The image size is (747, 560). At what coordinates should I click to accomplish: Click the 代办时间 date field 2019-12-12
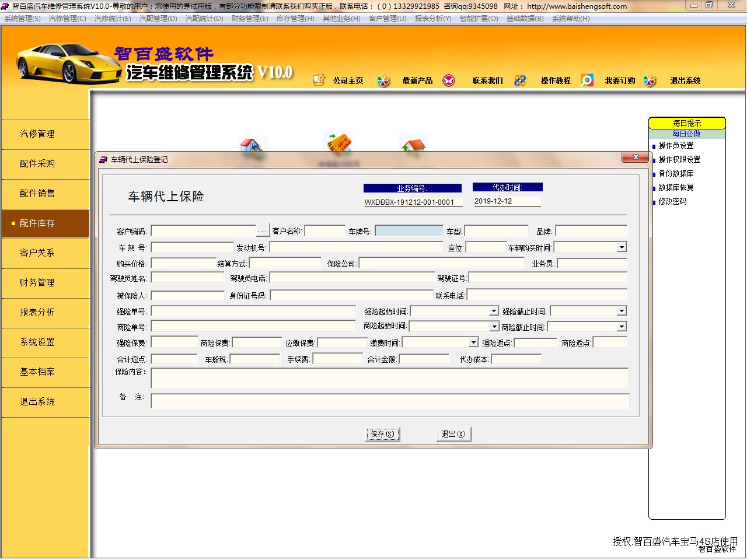(507, 201)
